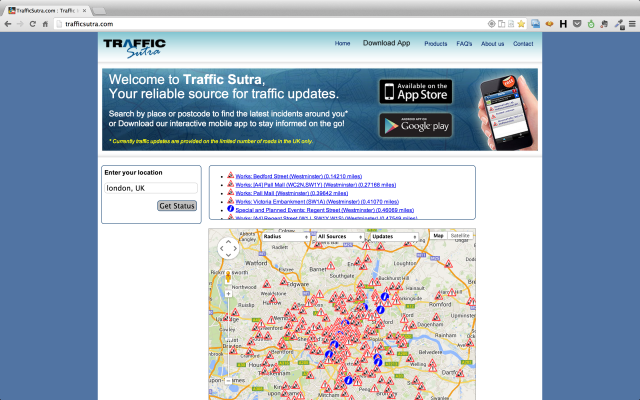Click the Google Play badge
Viewport: 640px width, 400px height.
tap(416, 125)
